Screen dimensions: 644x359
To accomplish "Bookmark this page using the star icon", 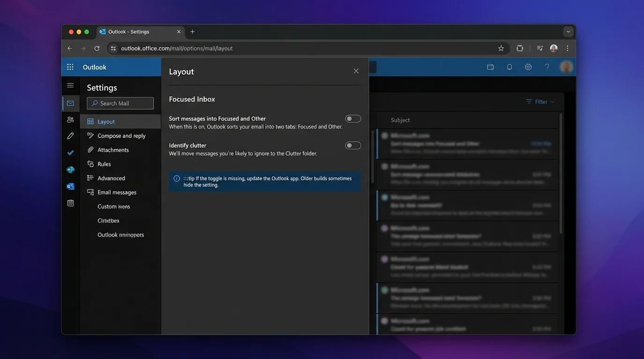I will pyautogui.click(x=501, y=48).
